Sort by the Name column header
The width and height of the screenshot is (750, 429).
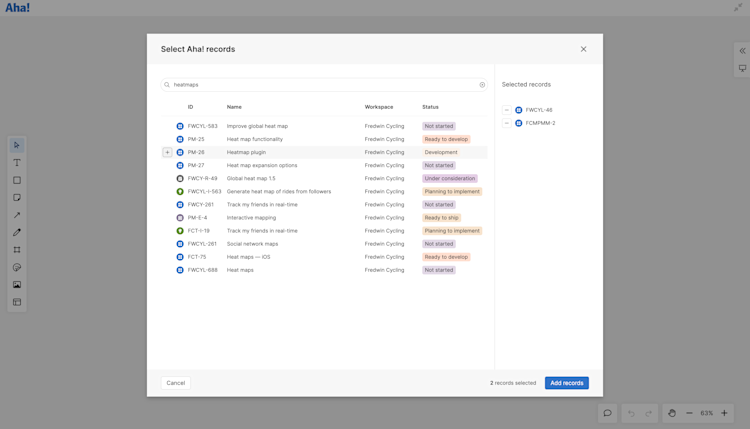234,107
